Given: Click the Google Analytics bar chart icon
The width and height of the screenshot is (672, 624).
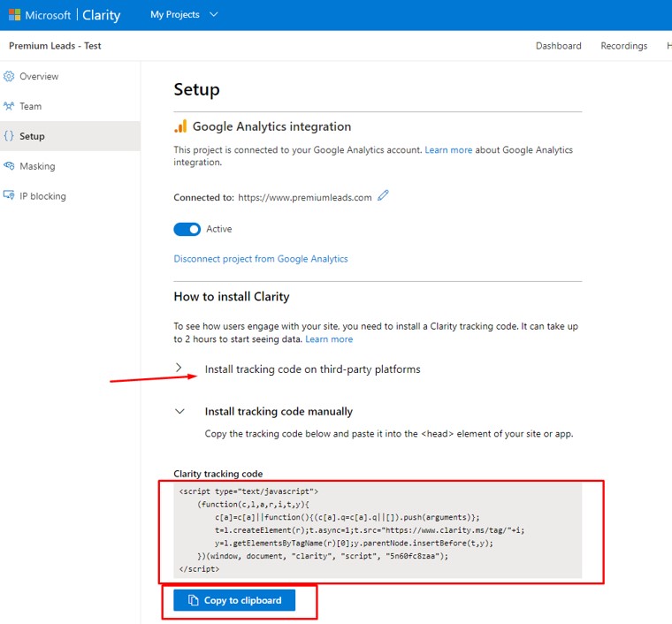Looking at the screenshot, I should pos(181,126).
